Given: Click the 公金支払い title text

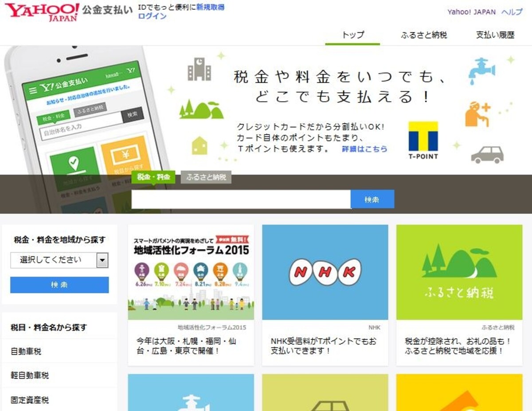Looking at the screenshot, I should pyautogui.click(x=107, y=11).
